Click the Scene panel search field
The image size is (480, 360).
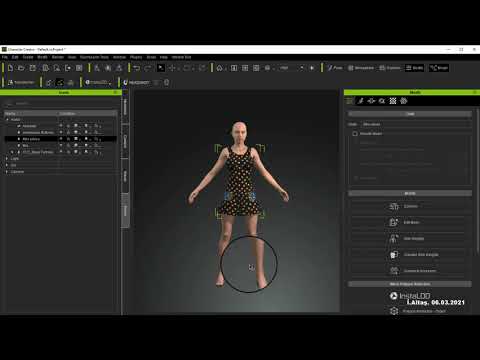pyautogui.click(x=63, y=104)
